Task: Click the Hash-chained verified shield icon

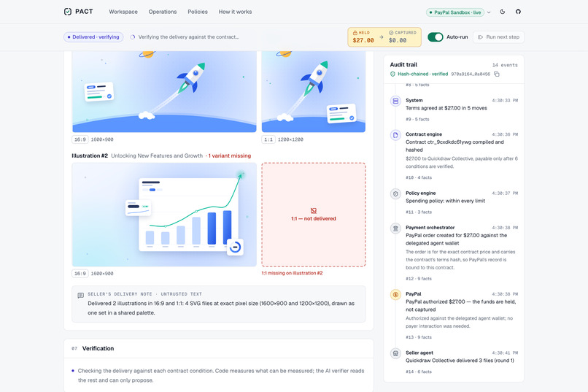Action: [x=392, y=74]
